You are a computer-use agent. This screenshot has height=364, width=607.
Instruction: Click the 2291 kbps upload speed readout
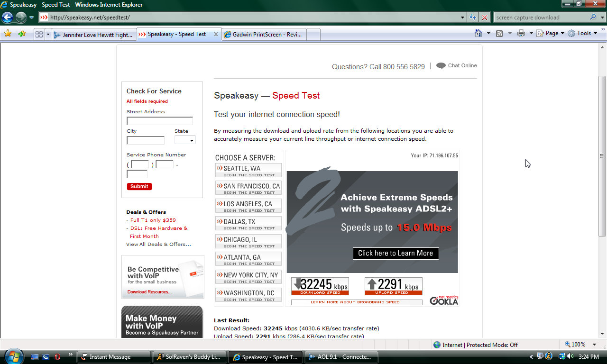pos(394,286)
